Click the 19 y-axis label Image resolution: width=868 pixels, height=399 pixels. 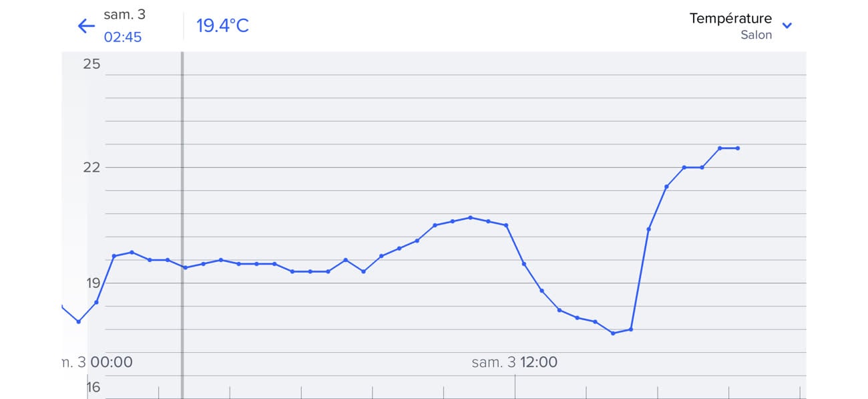91,282
